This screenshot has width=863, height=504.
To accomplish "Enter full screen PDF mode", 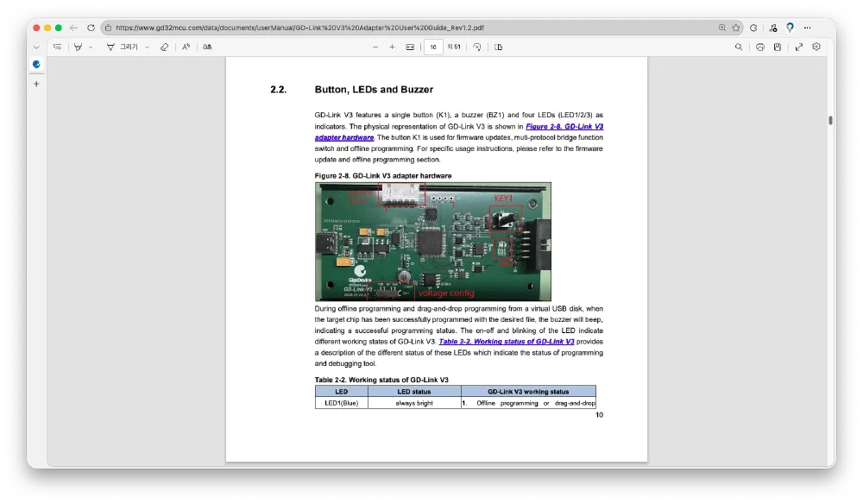I will [799, 47].
